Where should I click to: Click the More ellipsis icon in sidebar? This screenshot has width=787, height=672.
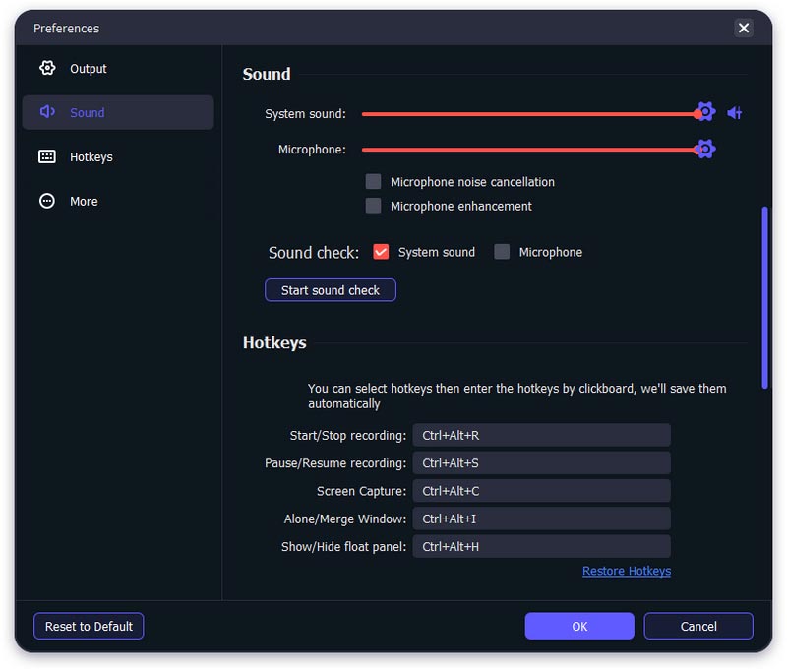47,201
